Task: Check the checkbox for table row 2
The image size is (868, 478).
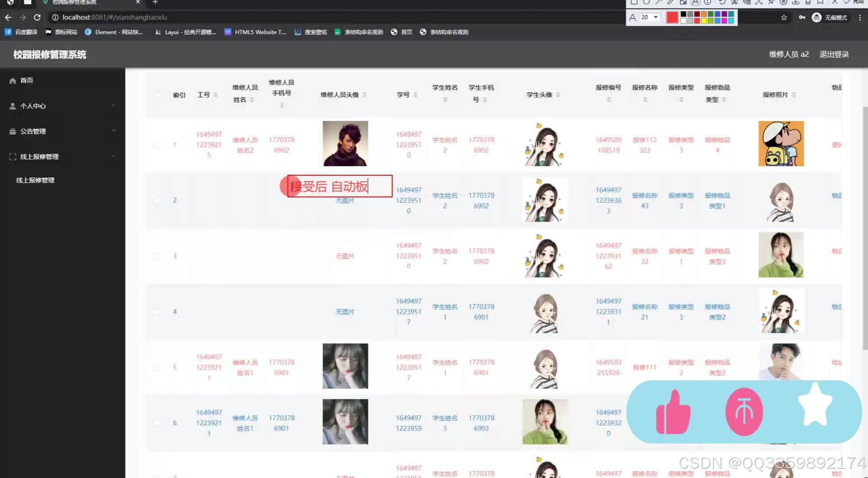Action: point(157,200)
